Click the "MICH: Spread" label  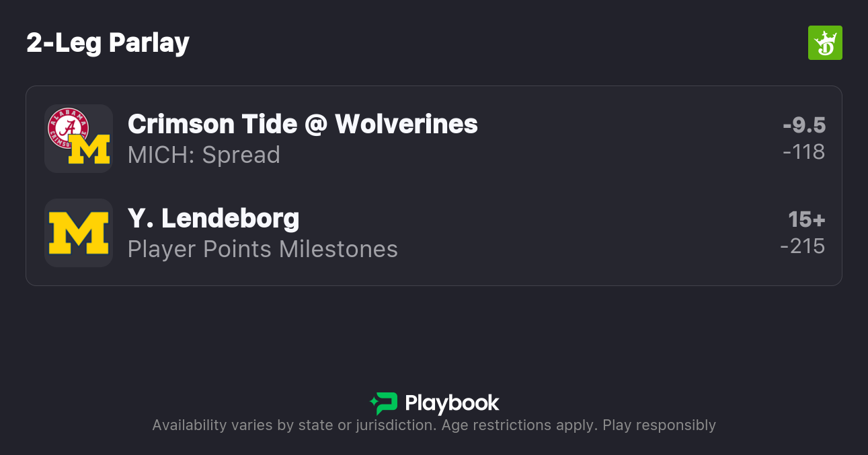click(x=204, y=155)
